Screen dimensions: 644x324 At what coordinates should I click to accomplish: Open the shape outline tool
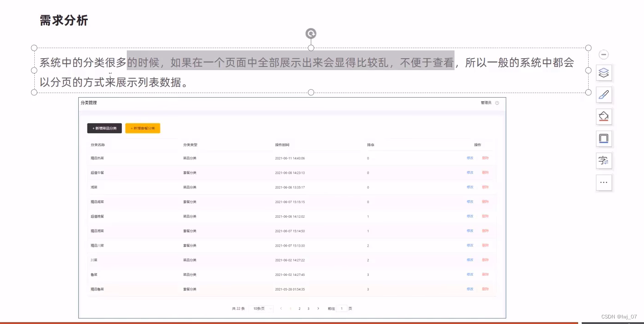[x=604, y=138]
